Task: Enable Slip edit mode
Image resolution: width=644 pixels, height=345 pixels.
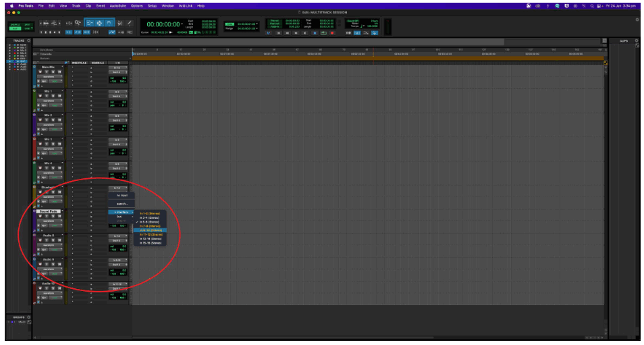Action: (16, 29)
